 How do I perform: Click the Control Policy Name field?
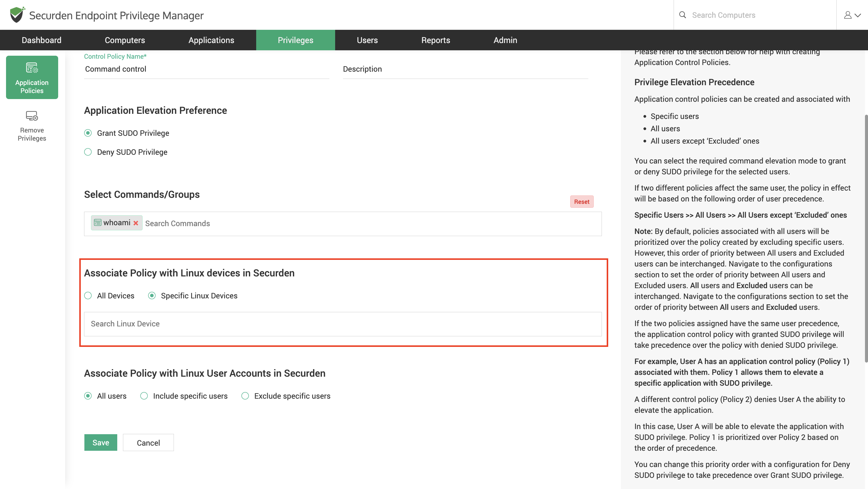[x=206, y=69]
